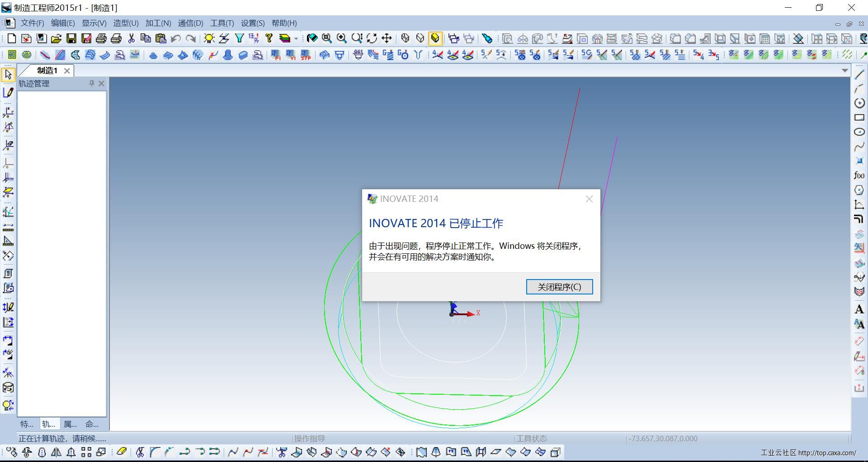The height and width of the screenshot is (462, 868).
Task: Open the layer dropdown arrow in toolbar
Action: (x=296, y=38)
